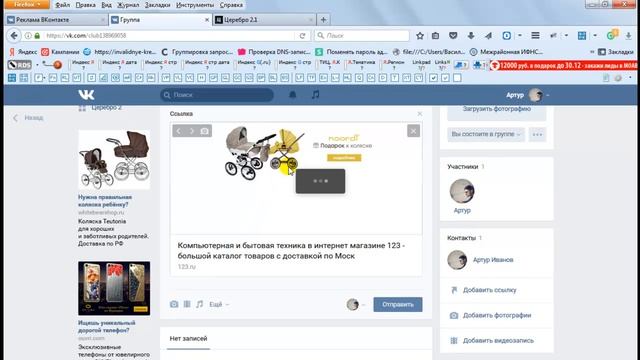Image resolution: width=640 pixels, height=360 pixels.
Task: Open the post author avatar dropdown
Action: [356, 304]
